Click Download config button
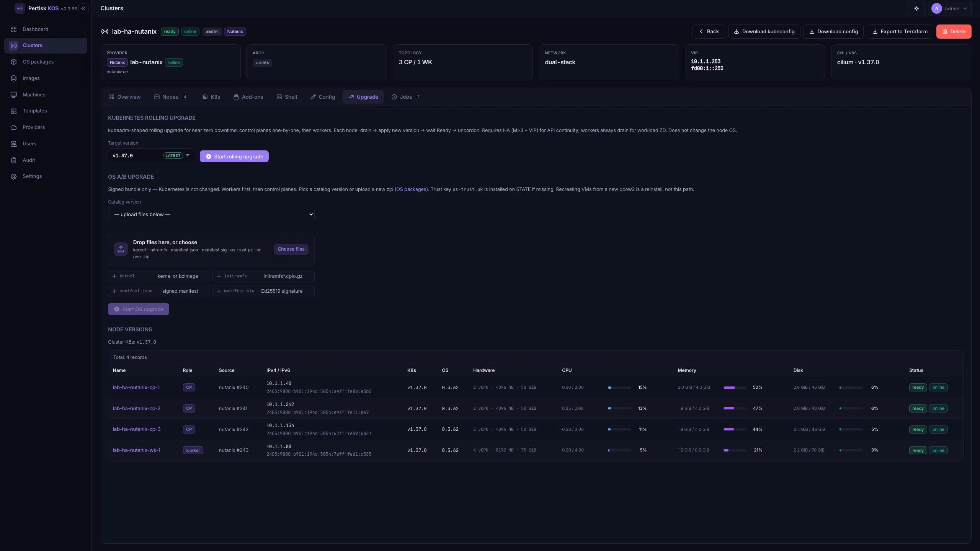980x551 pixels. 833,32
